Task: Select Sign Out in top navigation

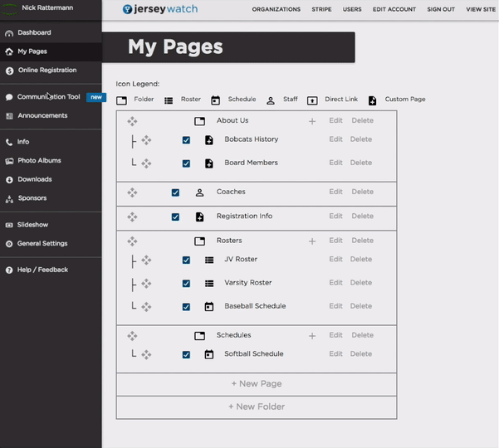Action: (x=441, y=9)
